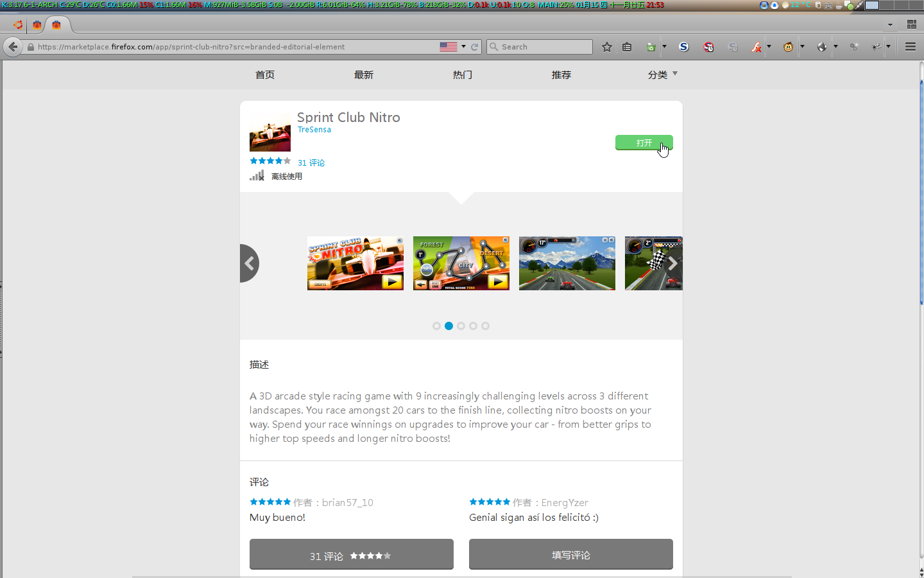Image resolution: width=924 pixels, height=578 pixels.
Task: Click the offline signal bars icon
Action: 257,175
